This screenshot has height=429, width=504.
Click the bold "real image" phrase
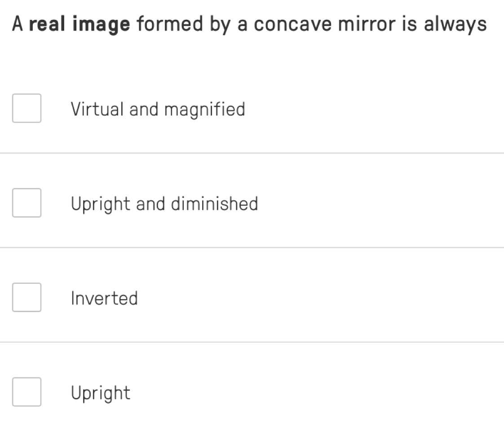pos(80,25)
